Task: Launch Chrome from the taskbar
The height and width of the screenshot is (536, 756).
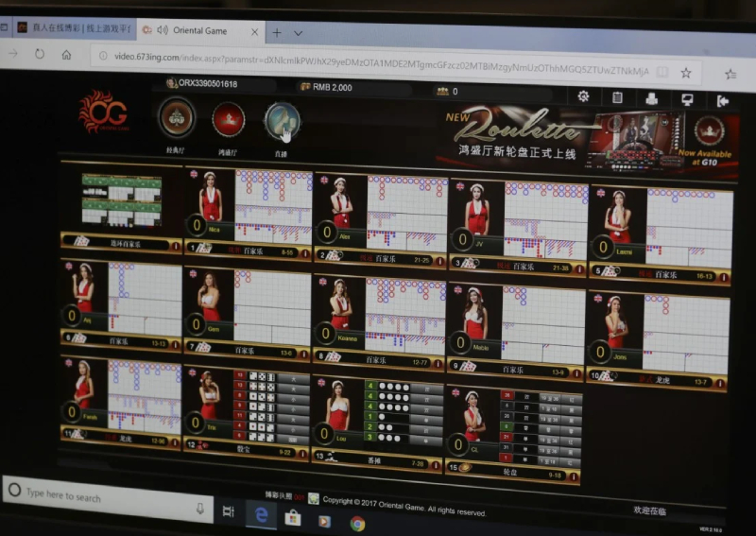Action: pos(357,524)
